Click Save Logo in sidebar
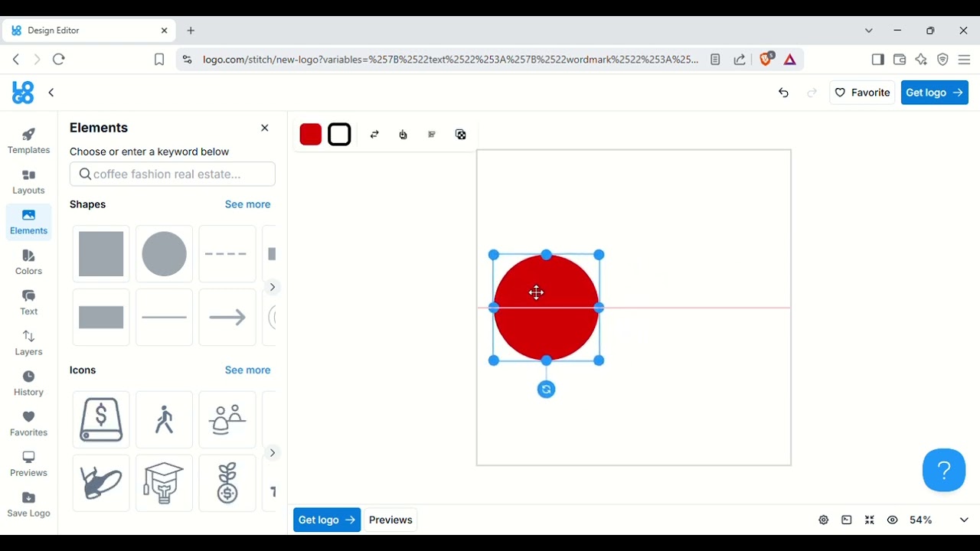This screenshot has height=551, width=980. (x=29, y=504)
